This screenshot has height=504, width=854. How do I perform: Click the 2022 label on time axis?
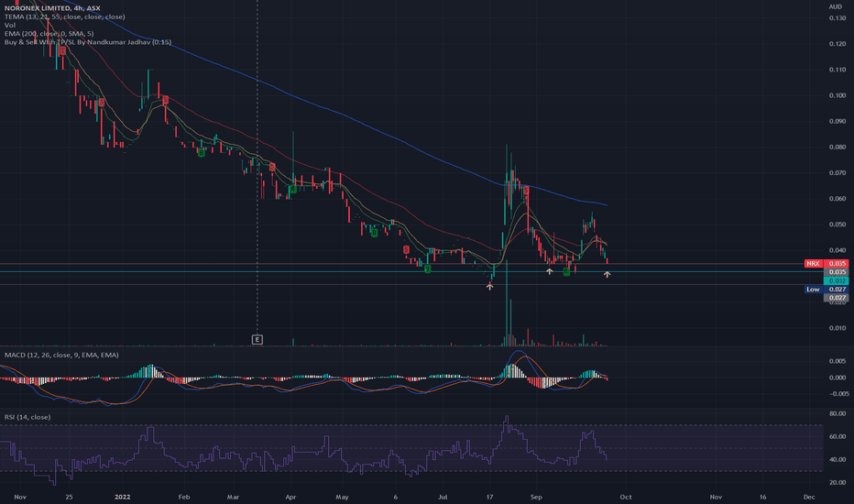[x=123, y=497]
